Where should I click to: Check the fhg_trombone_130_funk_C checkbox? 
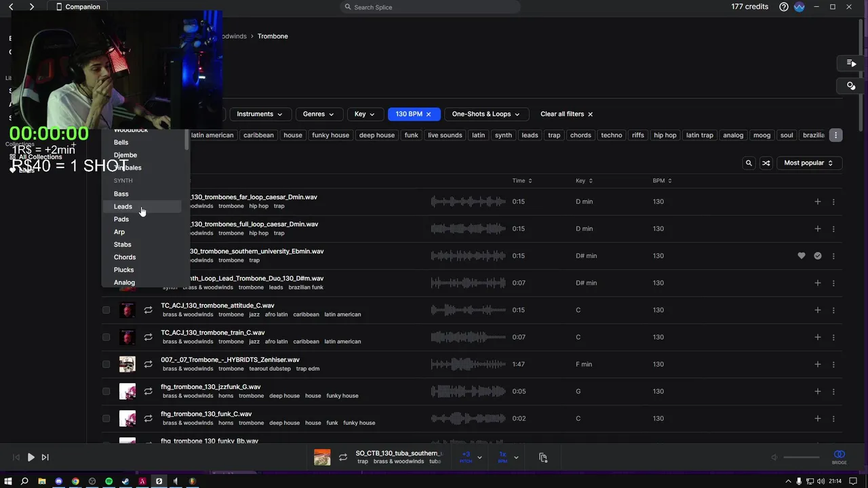point(106,418)
